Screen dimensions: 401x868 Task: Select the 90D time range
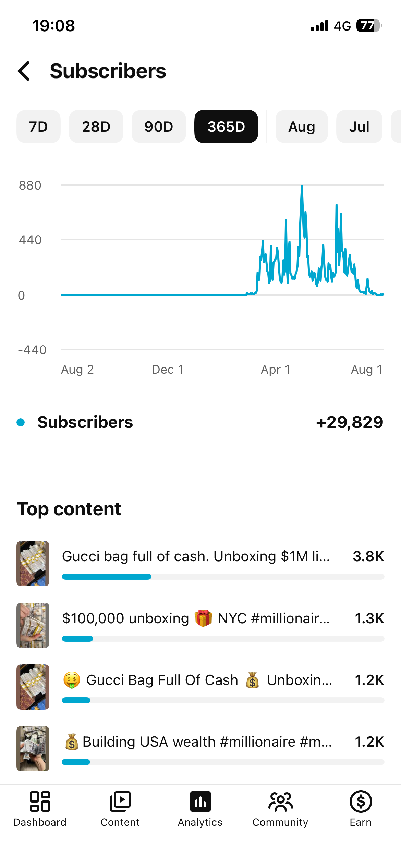coord(159,126)
